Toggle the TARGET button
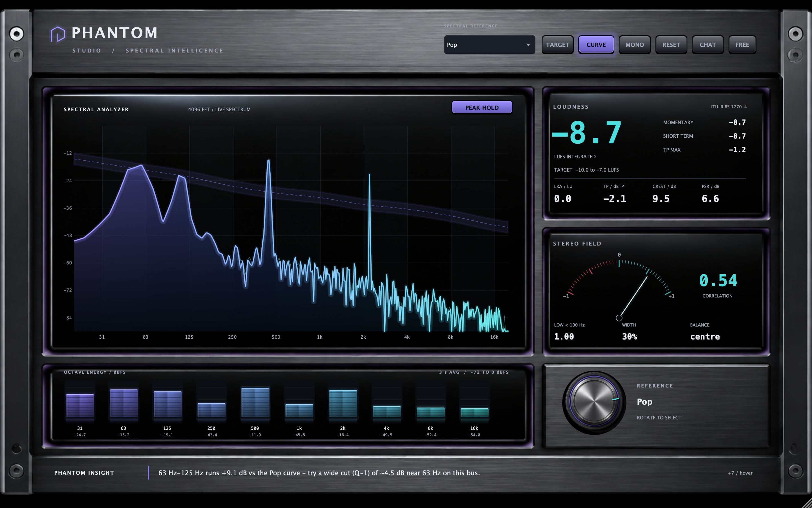 [x=557, y=45]
